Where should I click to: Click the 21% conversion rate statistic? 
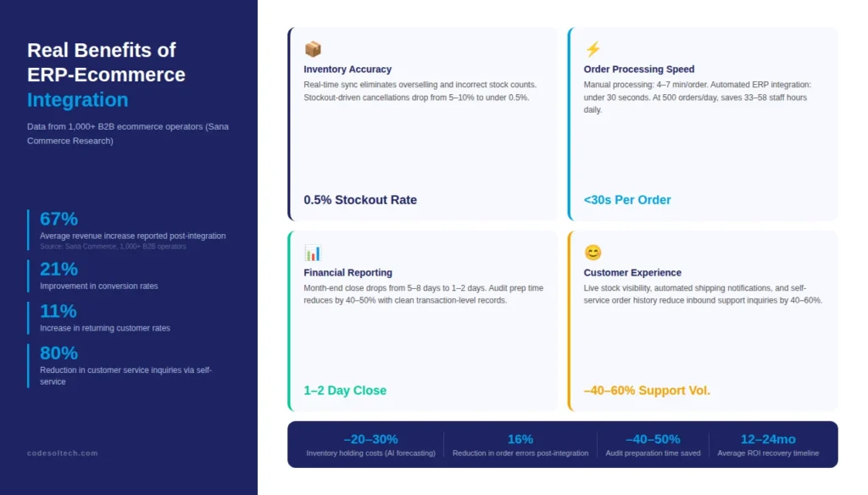(58, 269)
